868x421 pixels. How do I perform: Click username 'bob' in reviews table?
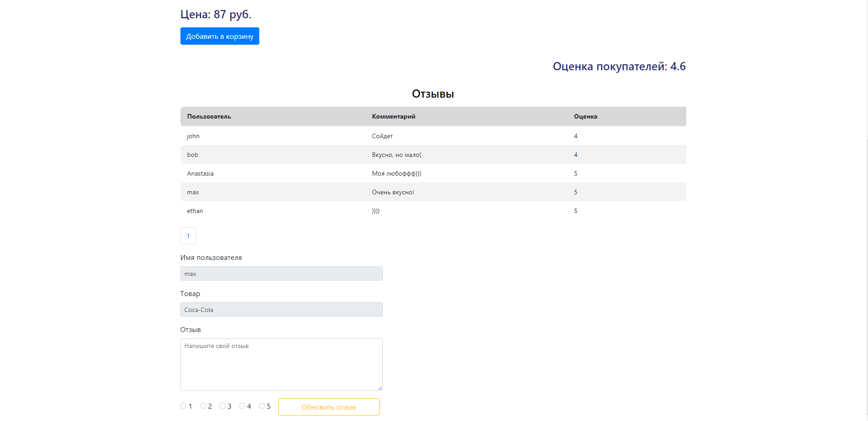pyautogui.click(x=193, y=155)
